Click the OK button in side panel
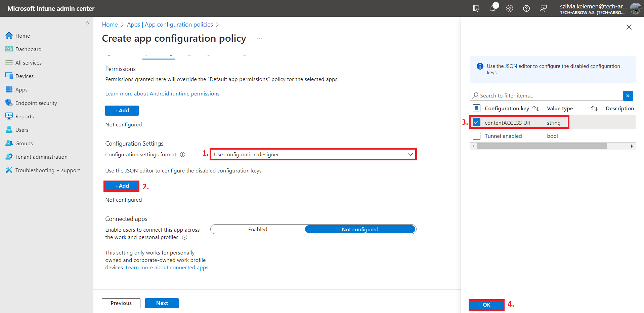The height and width of the screenshot is (313, 644). [x=486, y=305]
